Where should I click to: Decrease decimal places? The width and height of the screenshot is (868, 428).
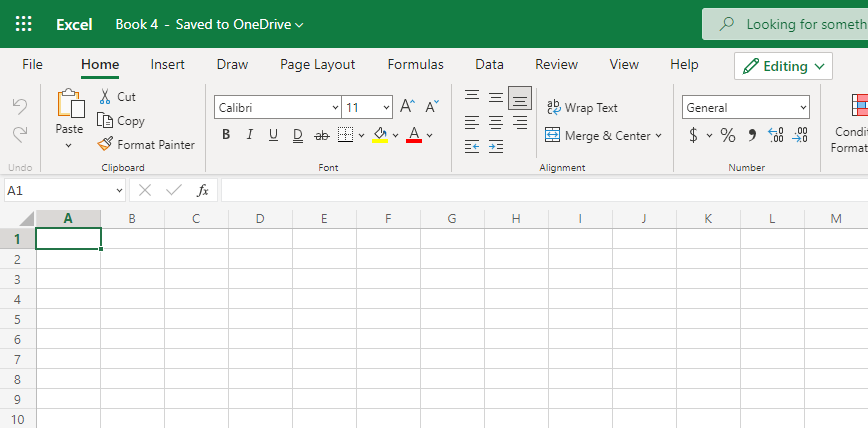click(800, 135)
